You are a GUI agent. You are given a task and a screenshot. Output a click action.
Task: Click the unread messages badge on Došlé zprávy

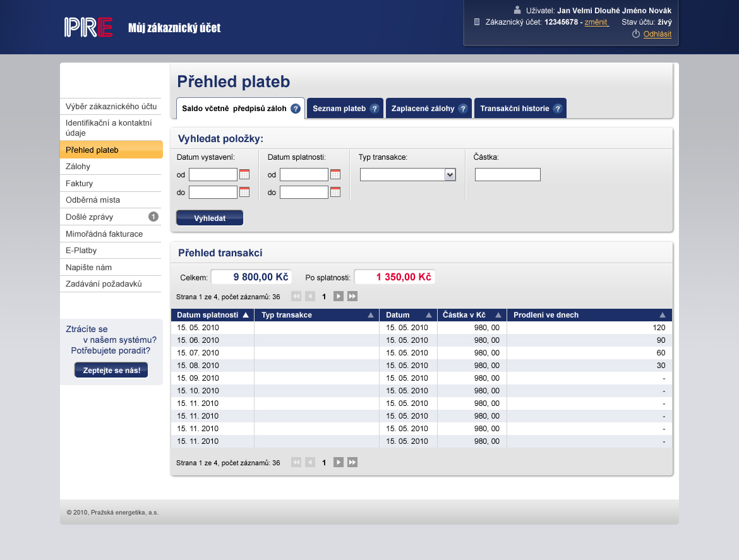point(153,217)
